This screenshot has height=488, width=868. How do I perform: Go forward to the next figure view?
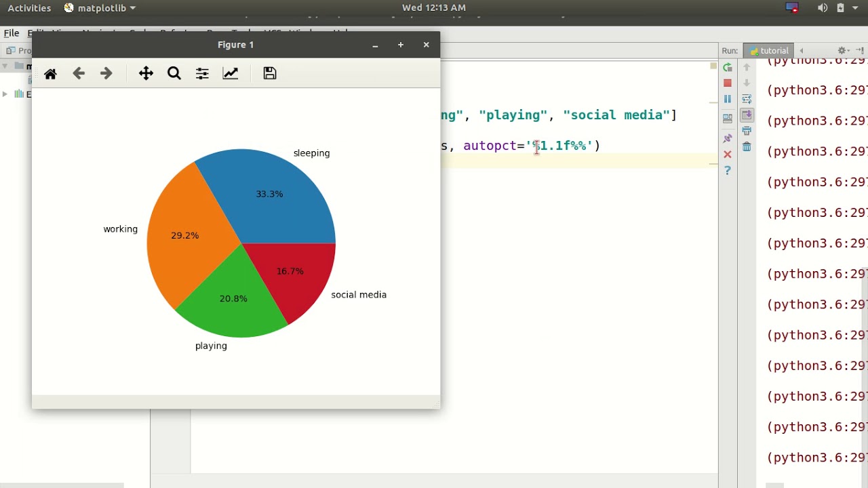click(106, 73)
